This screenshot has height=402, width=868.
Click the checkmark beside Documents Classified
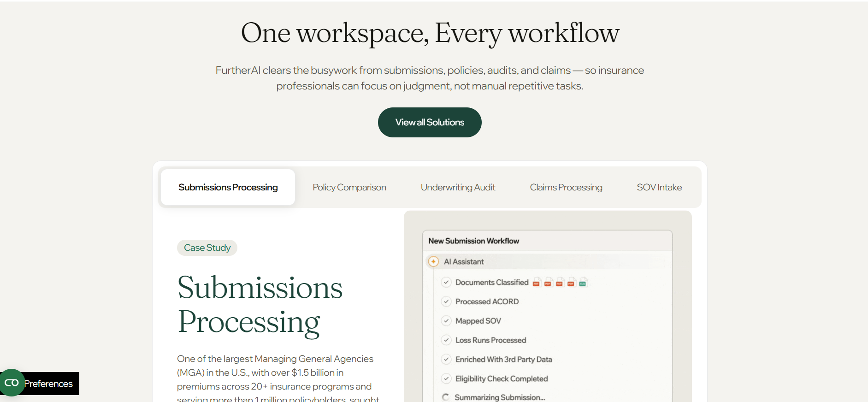446,282
